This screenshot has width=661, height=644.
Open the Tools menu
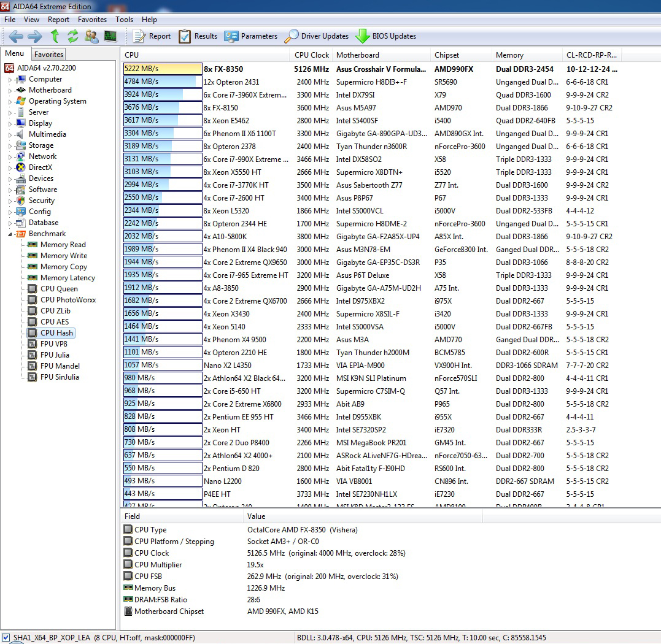pyautogui.click(x=125, y=20)
